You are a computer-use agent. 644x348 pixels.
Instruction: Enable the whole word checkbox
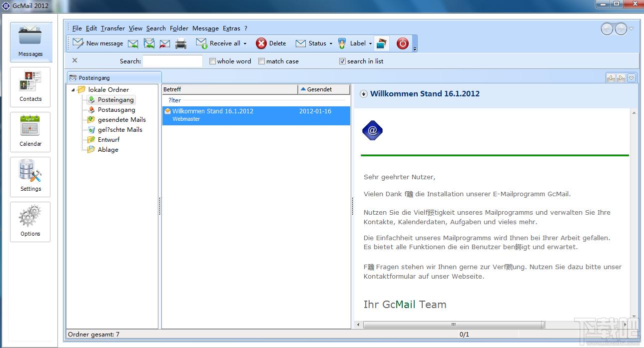tap(212, 61)
